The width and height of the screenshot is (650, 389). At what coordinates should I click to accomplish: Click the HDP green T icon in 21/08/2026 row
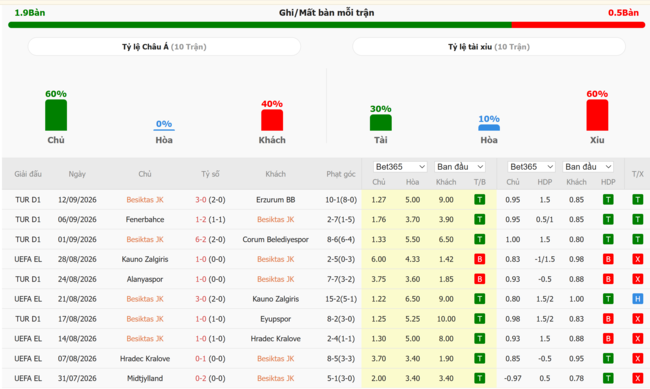(608, 299)
